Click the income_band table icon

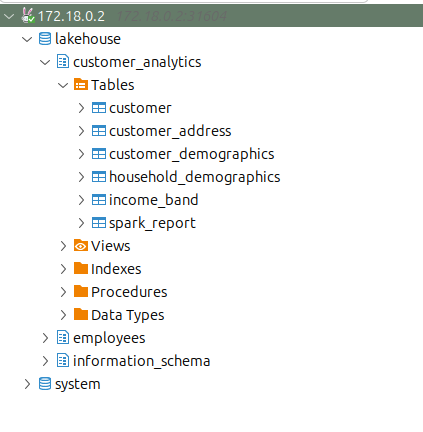point(99,200)
